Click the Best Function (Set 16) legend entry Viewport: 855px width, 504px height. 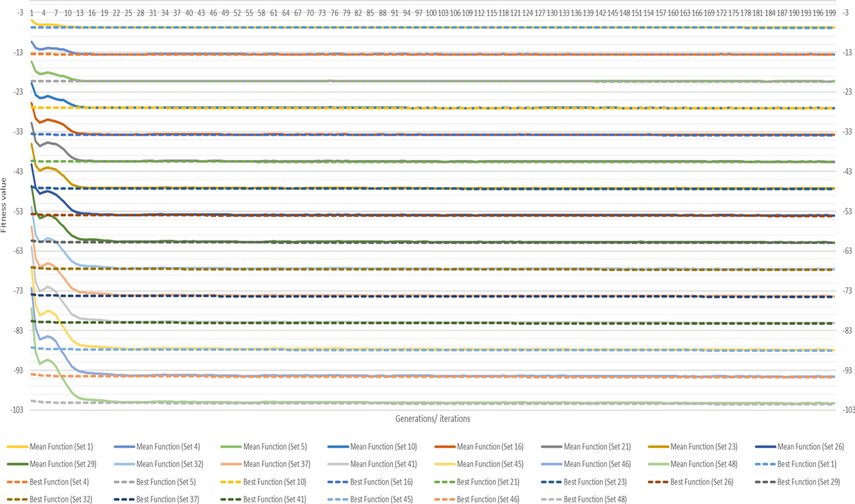(x=370, y=482)
